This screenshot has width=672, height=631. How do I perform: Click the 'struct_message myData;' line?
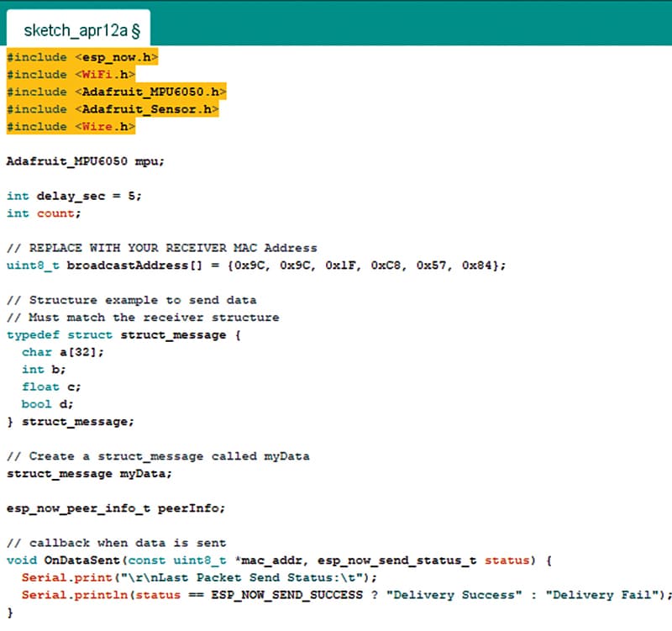pyautogui.click(x=89, y=473)
